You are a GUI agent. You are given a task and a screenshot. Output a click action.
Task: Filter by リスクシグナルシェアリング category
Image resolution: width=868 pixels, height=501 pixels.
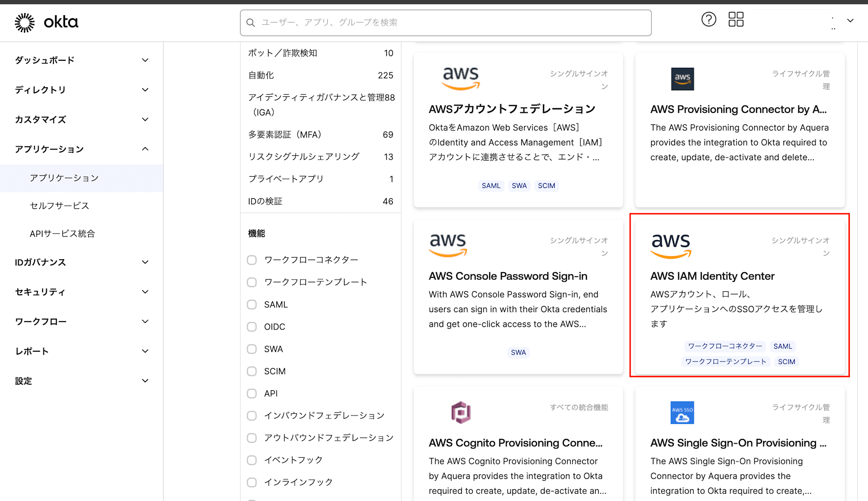click(321, 157)
